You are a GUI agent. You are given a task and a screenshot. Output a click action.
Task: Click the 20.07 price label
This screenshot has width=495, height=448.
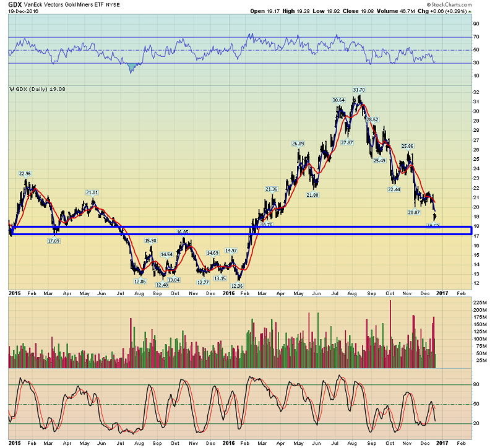click(413, 212)
